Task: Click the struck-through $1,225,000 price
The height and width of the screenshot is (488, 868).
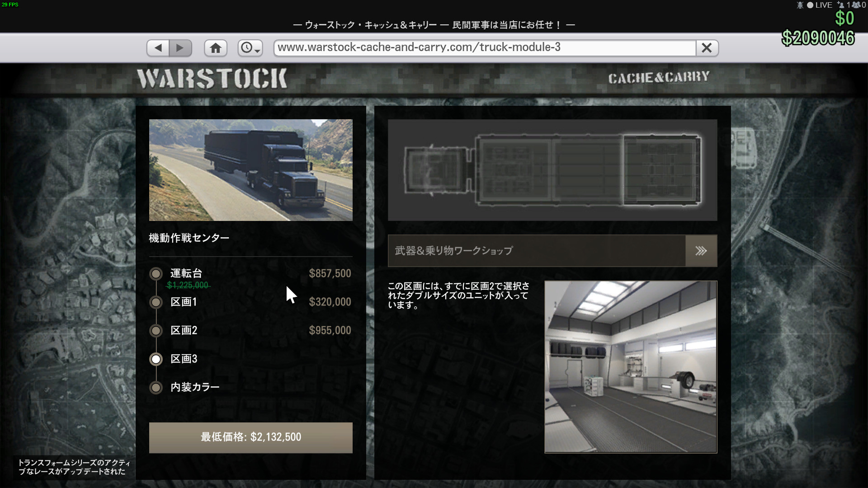Action: (188, 285)
